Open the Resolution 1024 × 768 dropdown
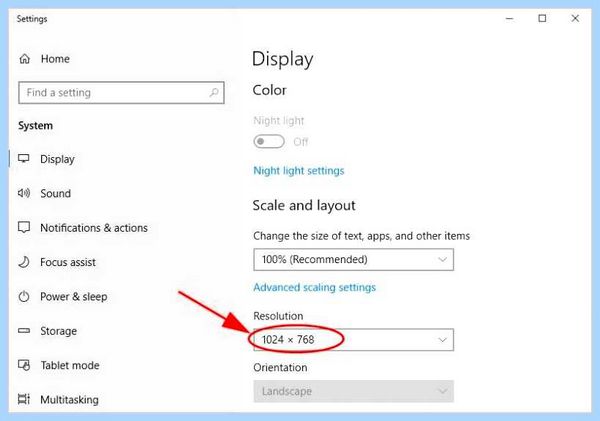 point(354,339)
